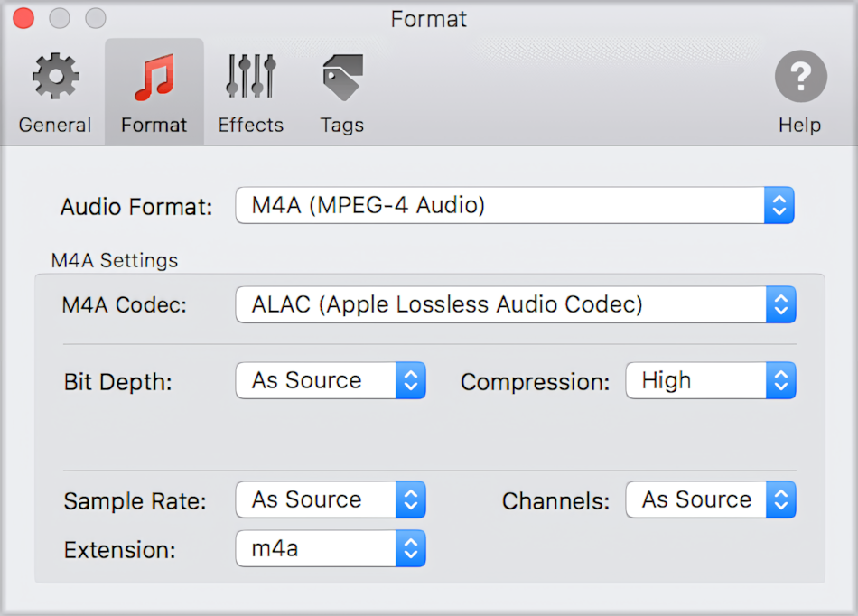The width and height of the screenshot is (858, 616).
Task: Open the Bit Depth dropdown
Action: click(x=330, y=381)
